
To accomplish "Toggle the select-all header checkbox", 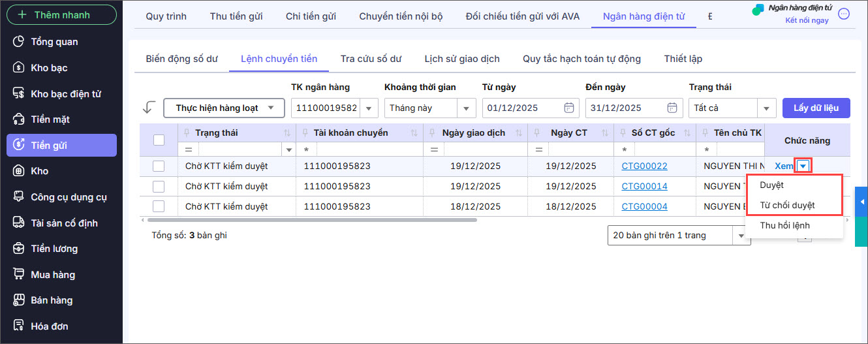I will 159,139.
